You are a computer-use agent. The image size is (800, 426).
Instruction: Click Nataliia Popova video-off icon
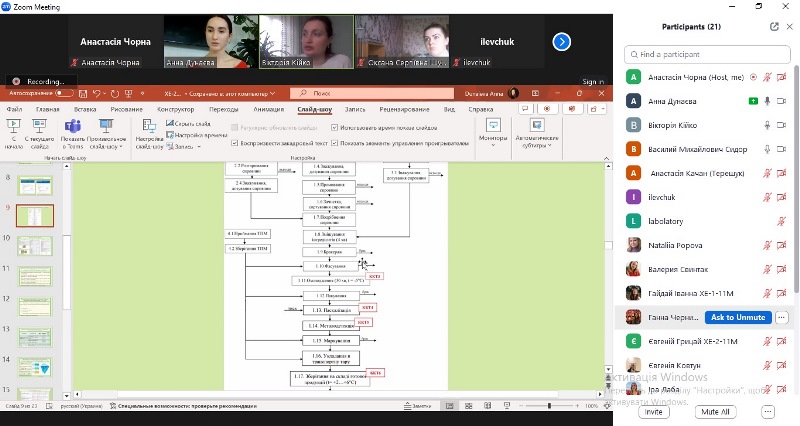781,245
